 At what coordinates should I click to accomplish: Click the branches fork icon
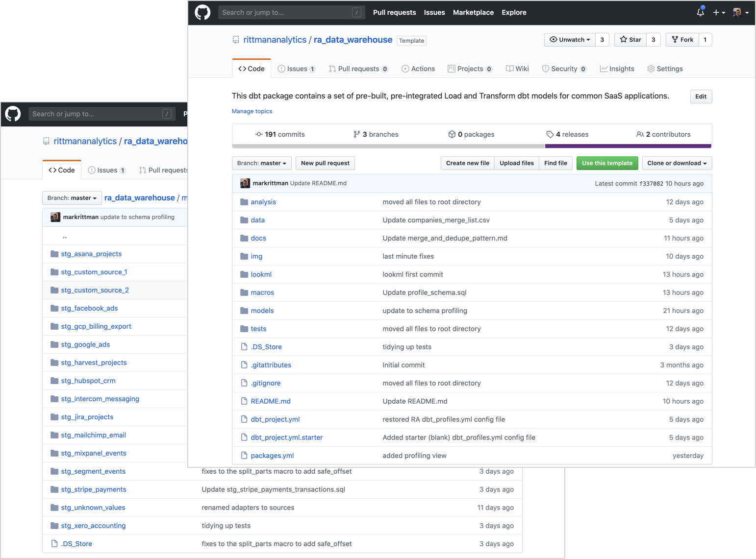[x=356, y=134]
